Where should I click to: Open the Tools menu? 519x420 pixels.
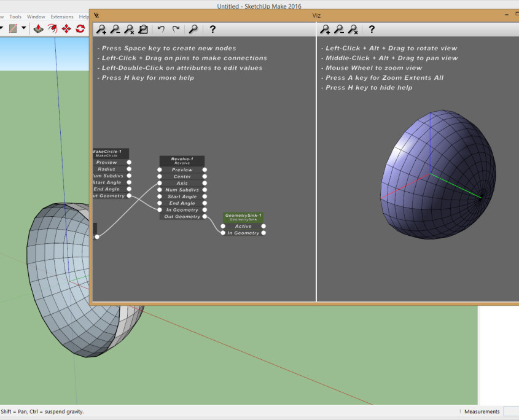click(15, 17)
